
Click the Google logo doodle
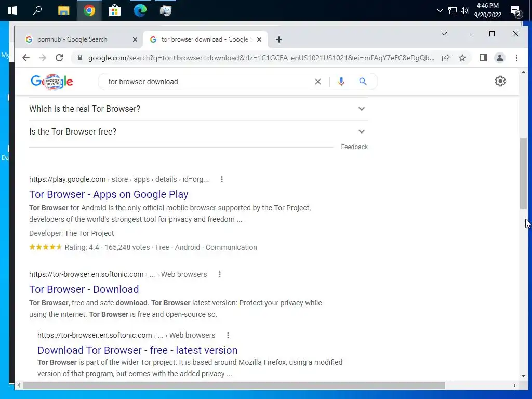coord(52,82)
